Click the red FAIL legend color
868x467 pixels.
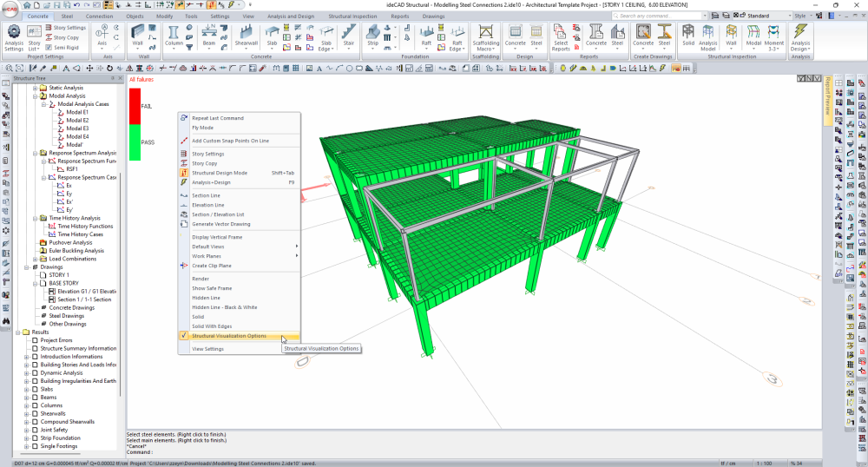134,106
